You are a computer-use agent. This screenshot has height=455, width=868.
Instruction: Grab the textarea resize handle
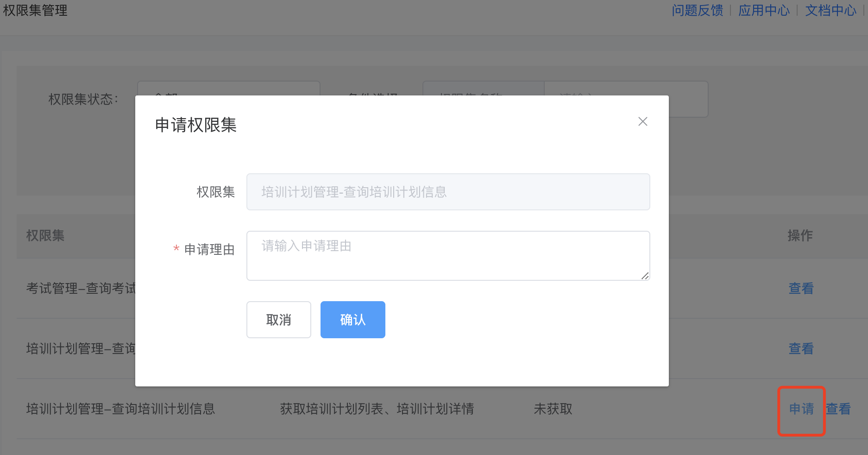[645, 276]
